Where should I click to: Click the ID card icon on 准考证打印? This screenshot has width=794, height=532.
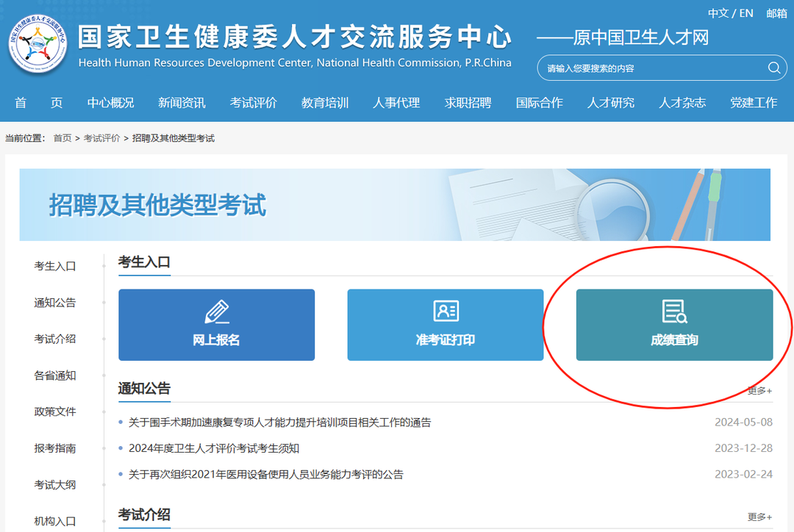point(444,312)
